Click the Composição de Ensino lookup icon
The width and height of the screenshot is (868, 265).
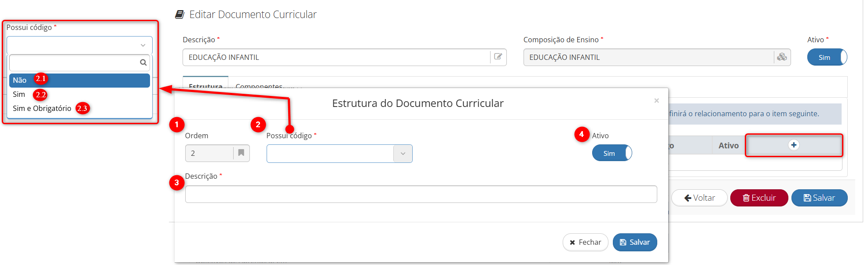pos(782,57)
